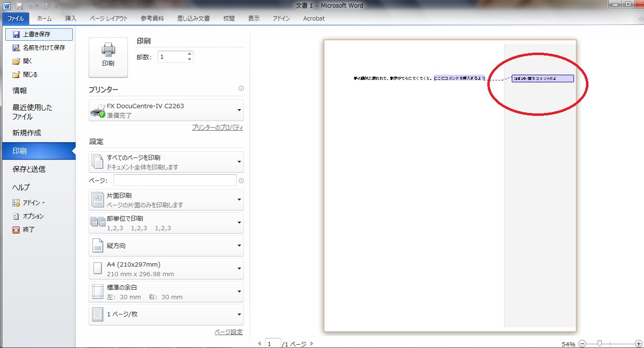Switch to 表示 tab
This screenshot has height=348, width=644.
click(254, 19)
